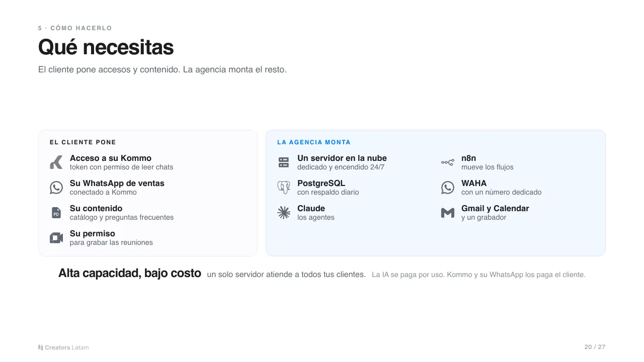Screen dimensions: 644x362
Task: Click 'Un servidor en la nube' title
Action: [342, 158]
